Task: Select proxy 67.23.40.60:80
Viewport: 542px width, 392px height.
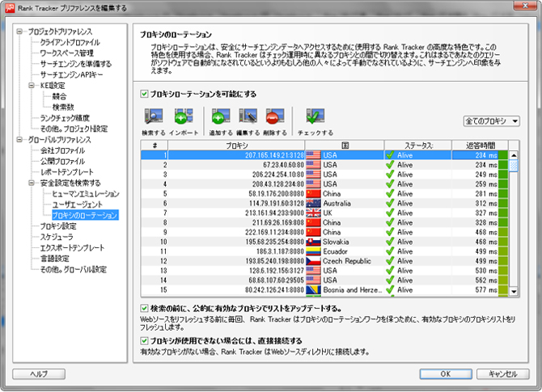Action: [x=283, y=165]
